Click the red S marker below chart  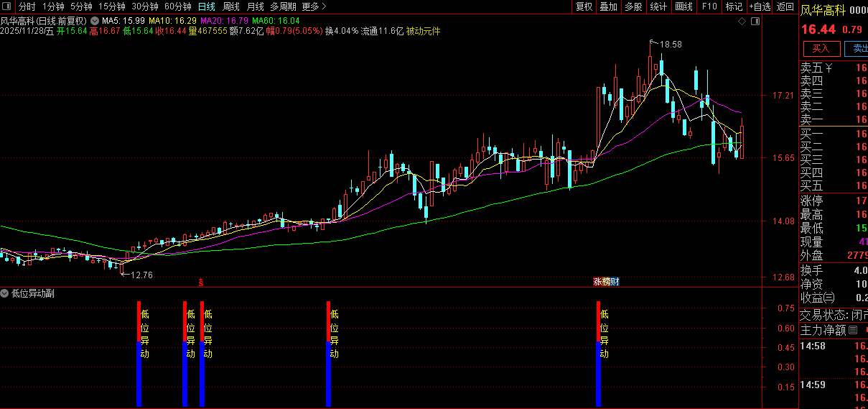[x=202, y=282]
